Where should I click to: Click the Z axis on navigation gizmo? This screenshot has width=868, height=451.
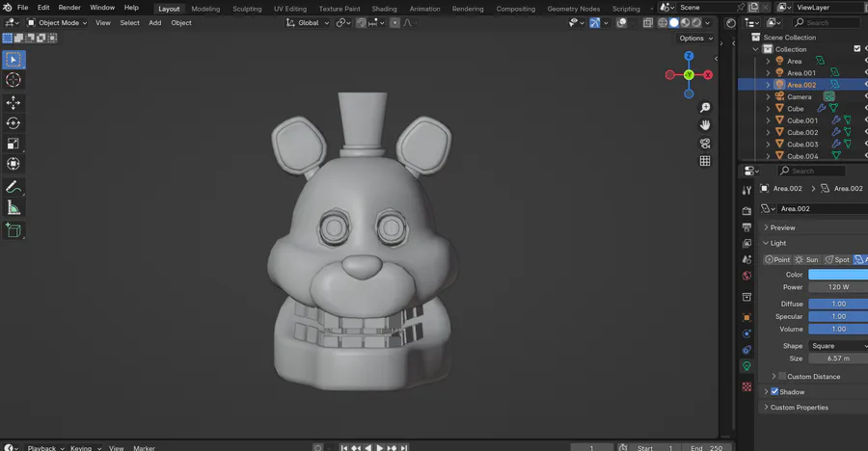click(x=689, y=56)
